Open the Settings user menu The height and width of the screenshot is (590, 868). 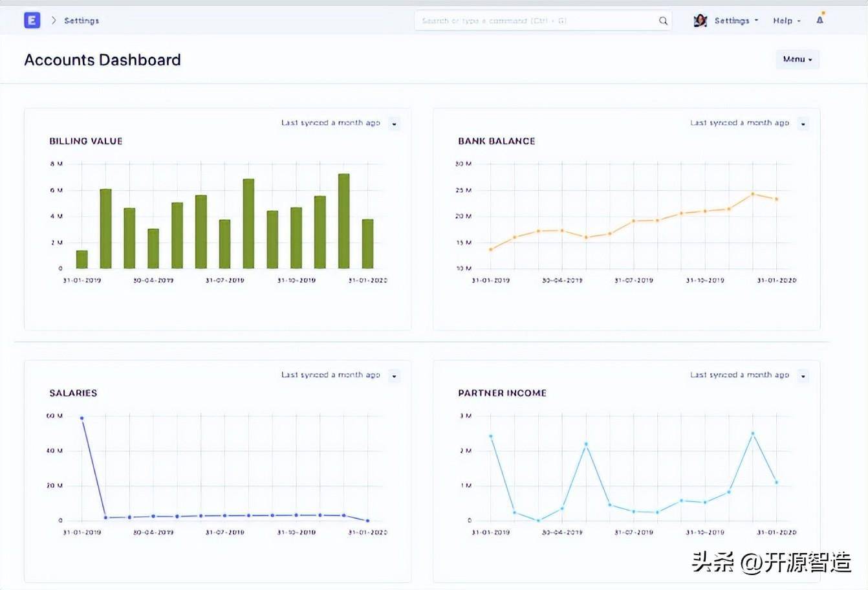click(x=735, y=21)
